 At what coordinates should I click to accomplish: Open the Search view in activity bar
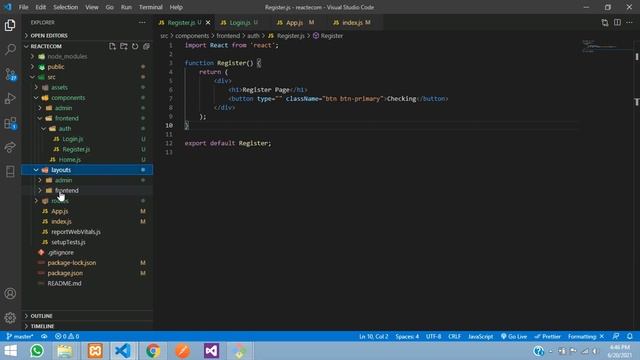click(10, 49)
